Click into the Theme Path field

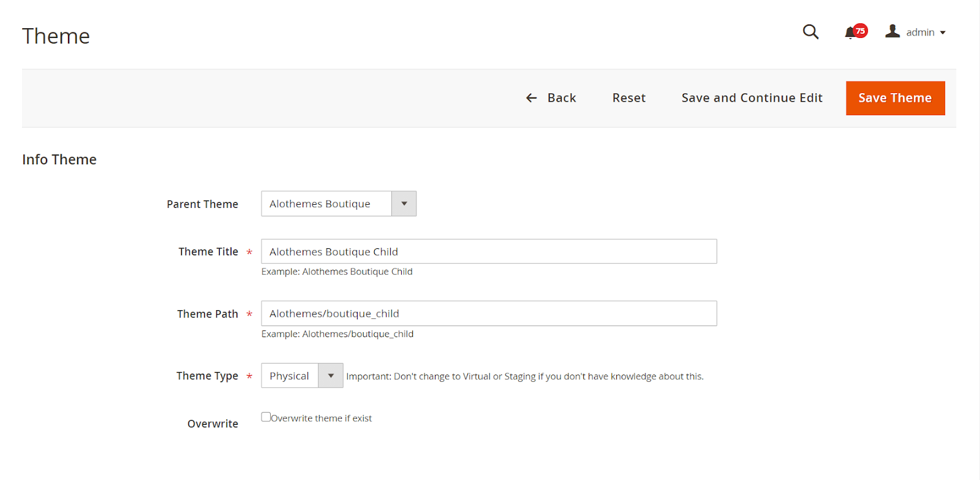(489, 313)
